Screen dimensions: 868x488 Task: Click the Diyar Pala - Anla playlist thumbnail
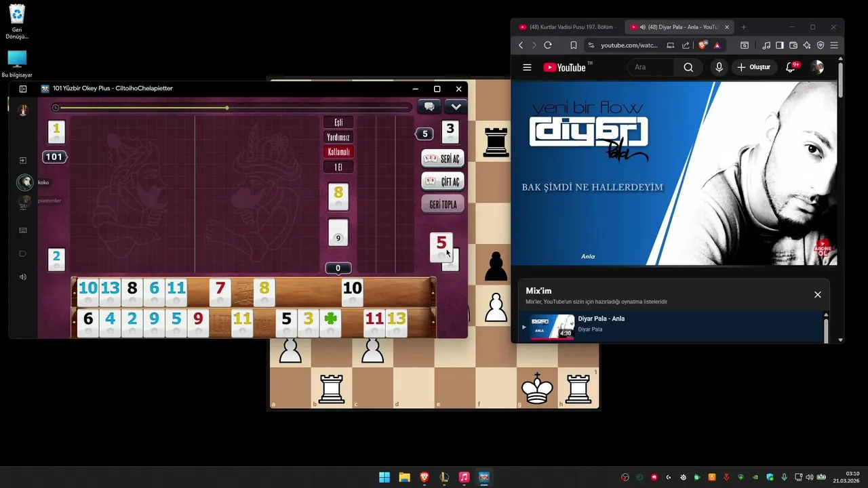(x=552, y=326)
